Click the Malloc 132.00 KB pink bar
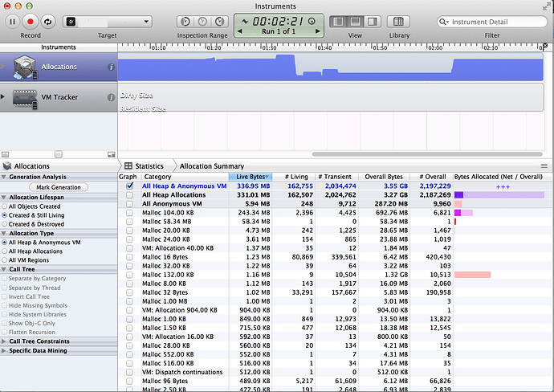The image size is (554, 392). pyautogui.click(x=472, y=275)
